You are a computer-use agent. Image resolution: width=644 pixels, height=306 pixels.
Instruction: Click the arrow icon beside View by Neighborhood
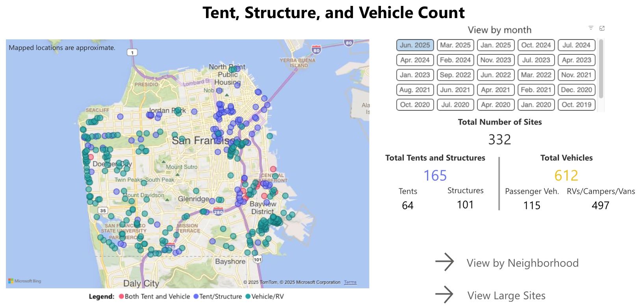445,262
